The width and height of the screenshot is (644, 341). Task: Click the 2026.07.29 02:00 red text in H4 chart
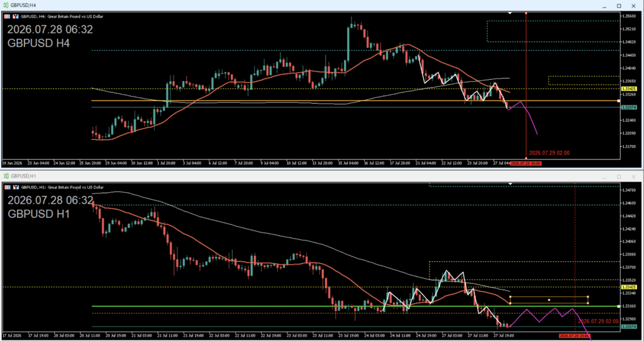[549, 153]
